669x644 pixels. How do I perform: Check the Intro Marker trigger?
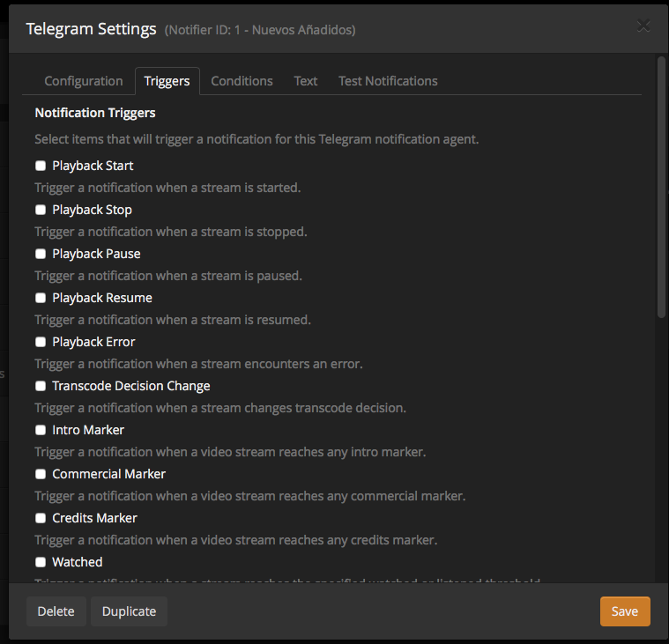click(41, 430)
